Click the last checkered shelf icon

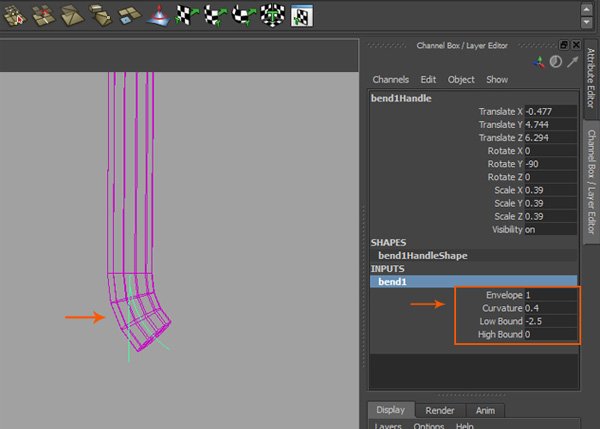pyautogui.click(x=303, y=14)
